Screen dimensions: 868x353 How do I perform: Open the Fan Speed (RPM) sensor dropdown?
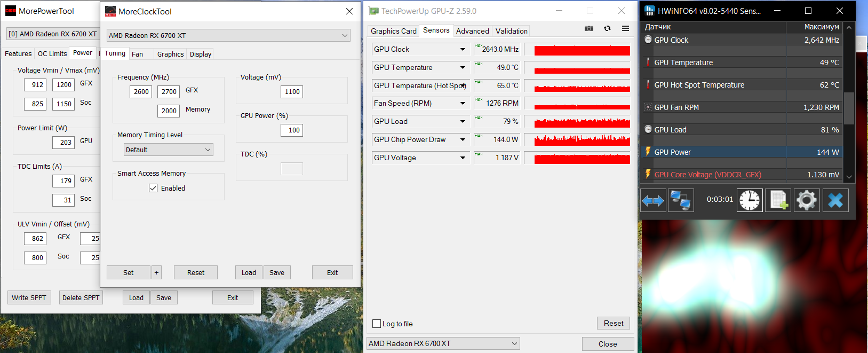pos(463,103)
